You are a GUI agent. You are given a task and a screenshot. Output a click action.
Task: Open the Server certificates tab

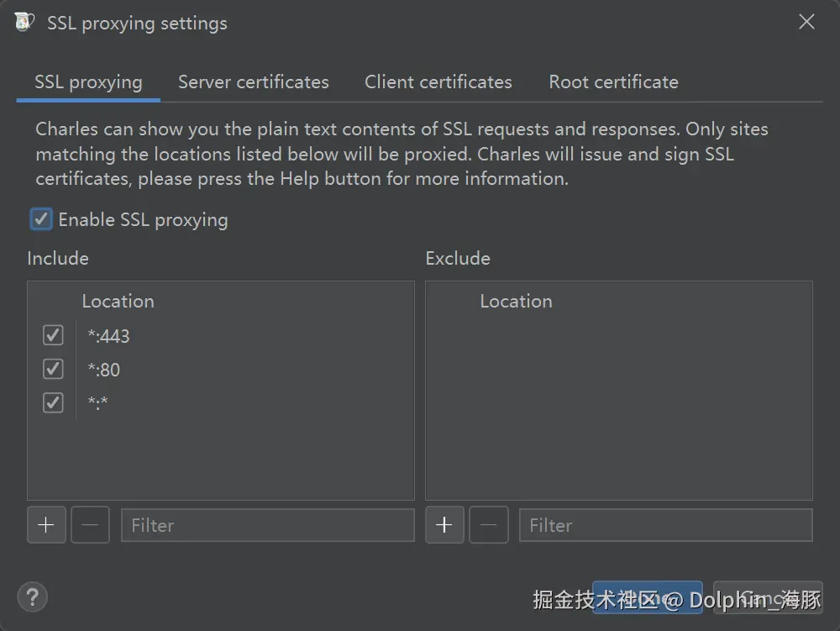pos(254,82)
